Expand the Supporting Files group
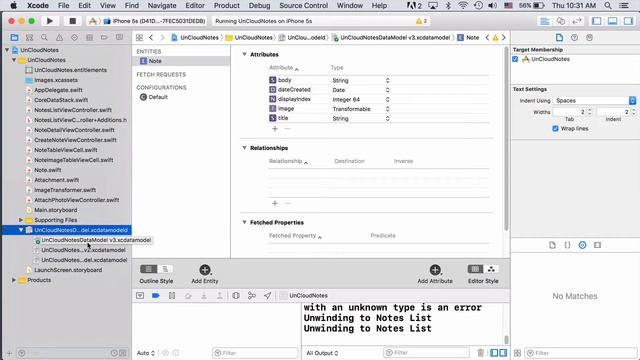The image size is (640, 360). tap(21, 220)
